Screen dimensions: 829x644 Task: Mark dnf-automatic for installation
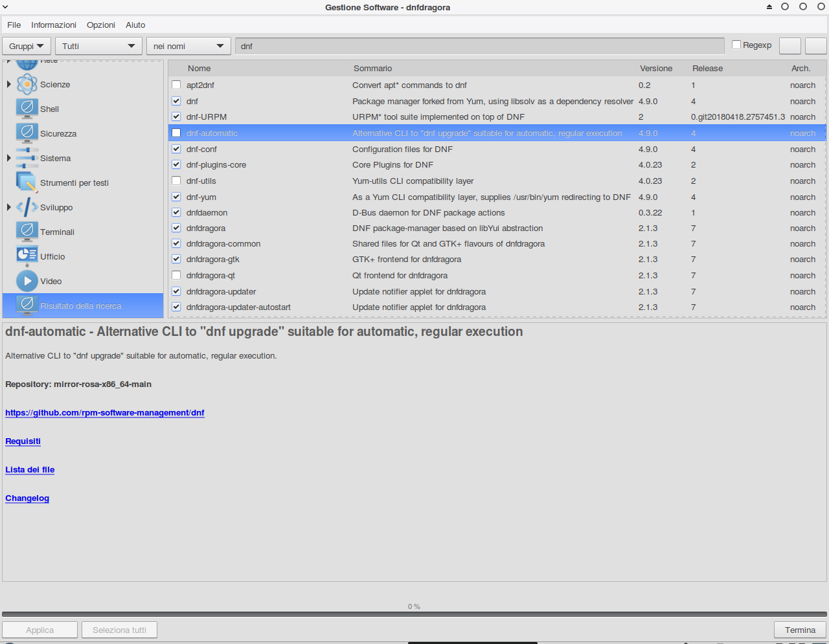click(x=176, y=133)
